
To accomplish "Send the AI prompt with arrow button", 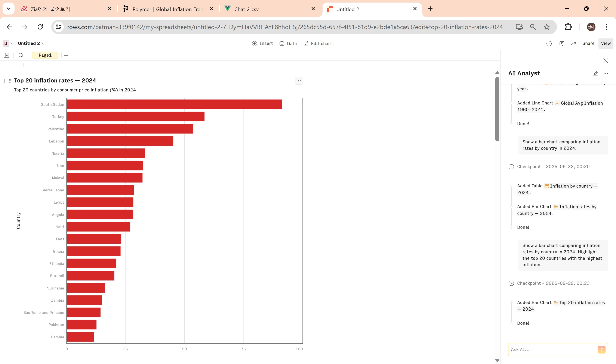I will click(601, 349).
